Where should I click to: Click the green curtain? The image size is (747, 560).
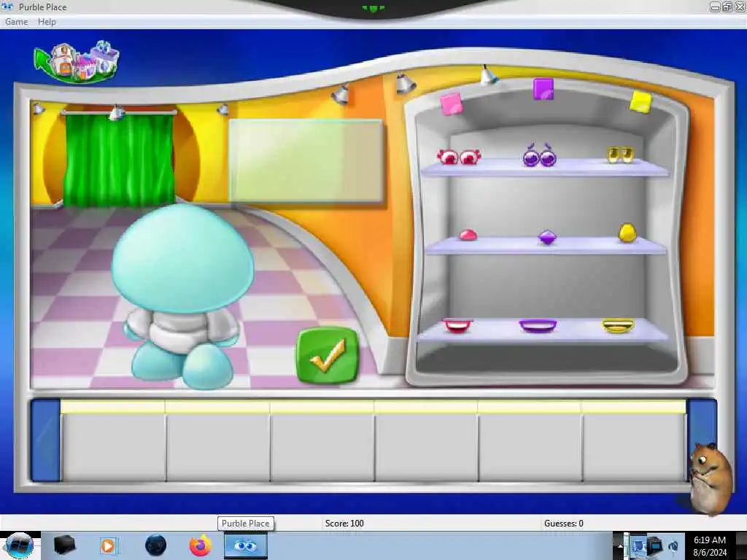coord(119,160)
